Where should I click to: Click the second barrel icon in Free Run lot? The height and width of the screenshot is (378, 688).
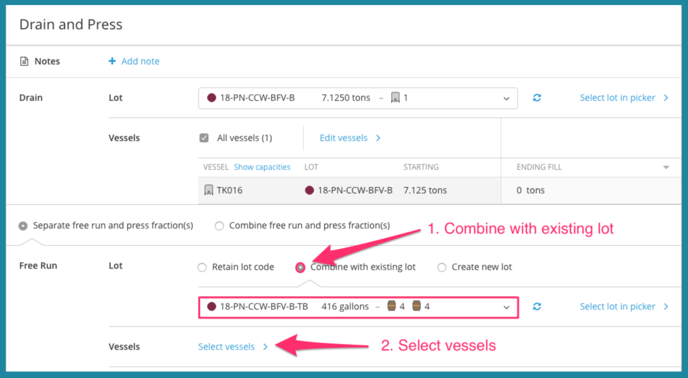point(416,306)
